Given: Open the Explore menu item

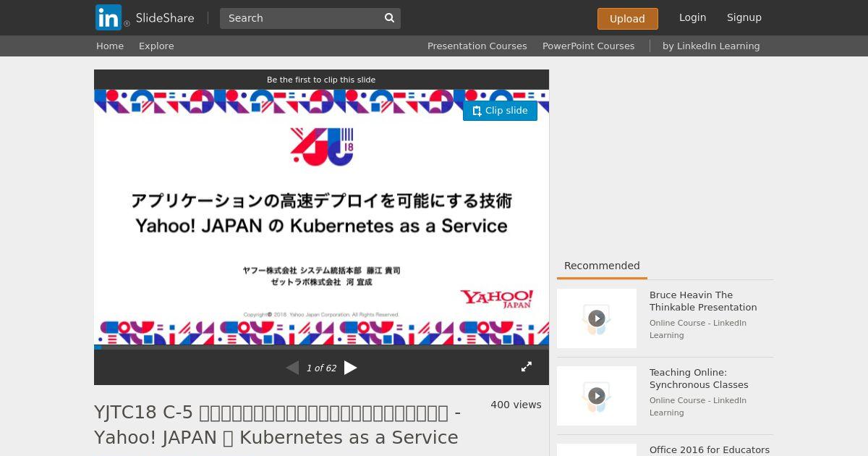Looking at the screenshot, I should pos(156,46).
